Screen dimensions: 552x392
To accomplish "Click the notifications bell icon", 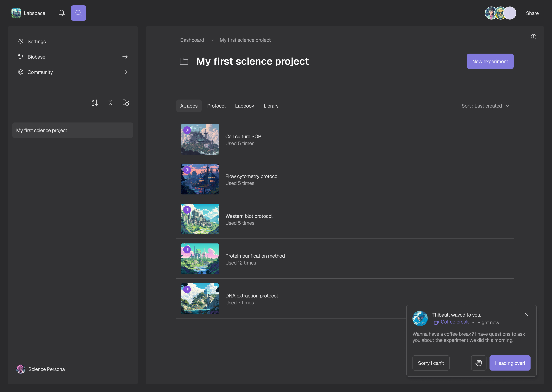I will point(62,13).
